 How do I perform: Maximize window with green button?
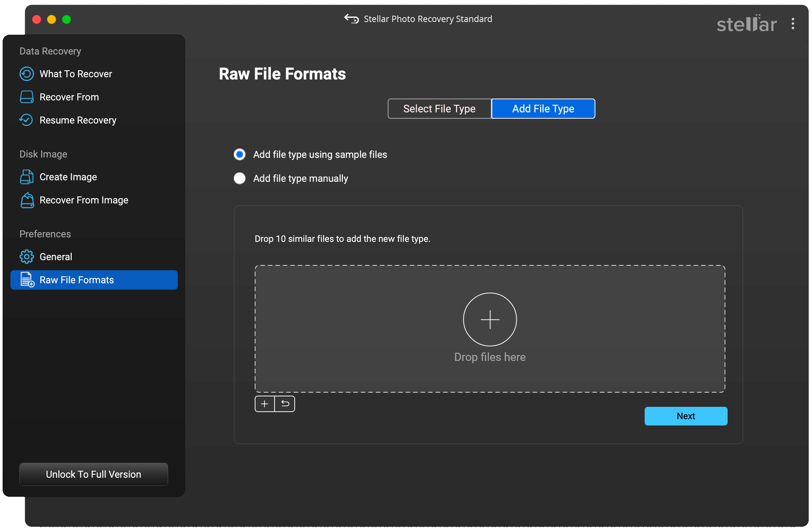click(x=66, y=19)
